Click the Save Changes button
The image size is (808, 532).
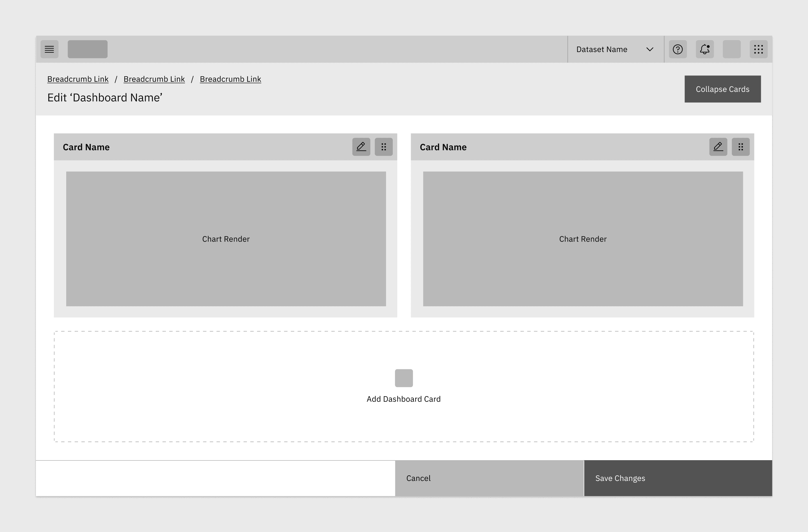(678, 478)
